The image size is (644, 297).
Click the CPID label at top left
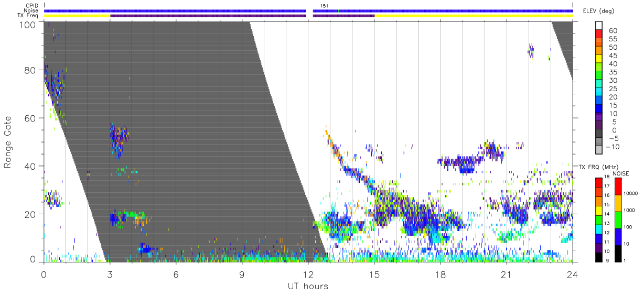coord(31,5)
